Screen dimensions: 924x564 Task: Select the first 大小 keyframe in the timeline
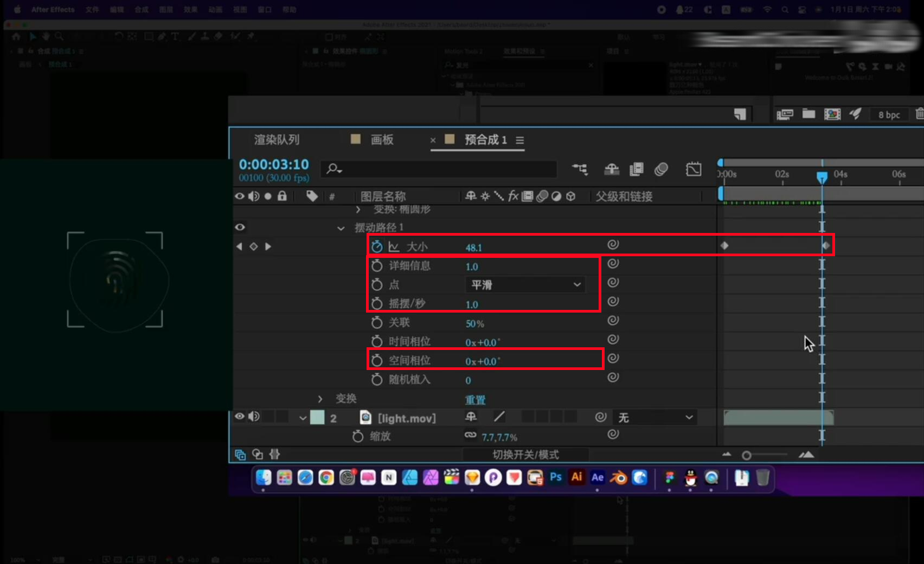click(x=724, y=245)
